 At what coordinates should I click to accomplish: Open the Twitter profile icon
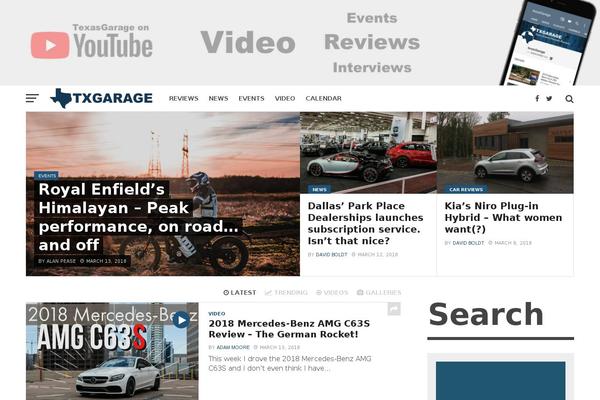pyautogui.click(x=549, y=98)
